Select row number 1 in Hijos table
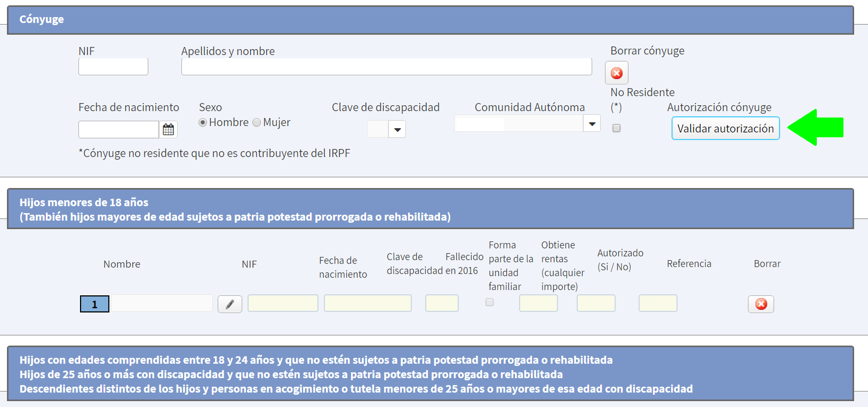The image size is (868, 407). point(94,304)
